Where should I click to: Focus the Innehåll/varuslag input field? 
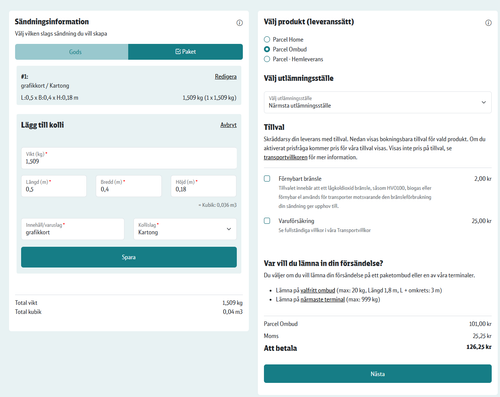click(x=73, y=229)
